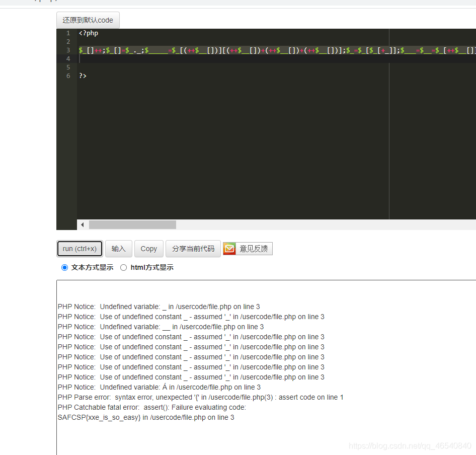Viewport: 476px width, 455px height.
Task: Select html方式显示 radio option
Action: point(123,268)
